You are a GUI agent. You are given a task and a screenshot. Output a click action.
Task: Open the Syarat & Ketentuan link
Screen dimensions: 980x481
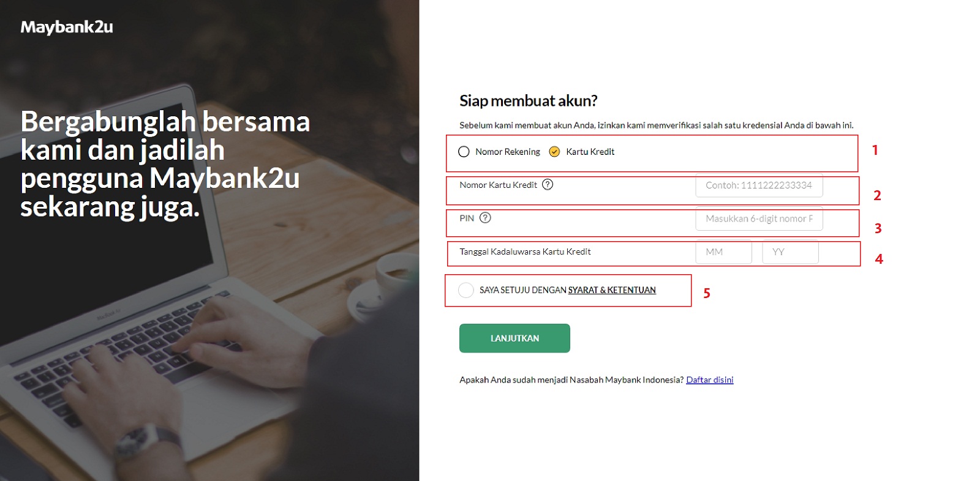(612, 290)
